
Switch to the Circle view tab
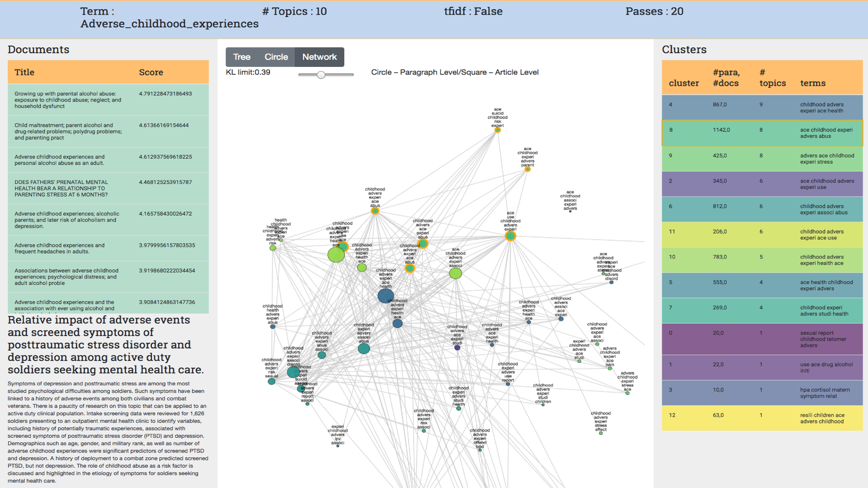click(x=277, y=56)
